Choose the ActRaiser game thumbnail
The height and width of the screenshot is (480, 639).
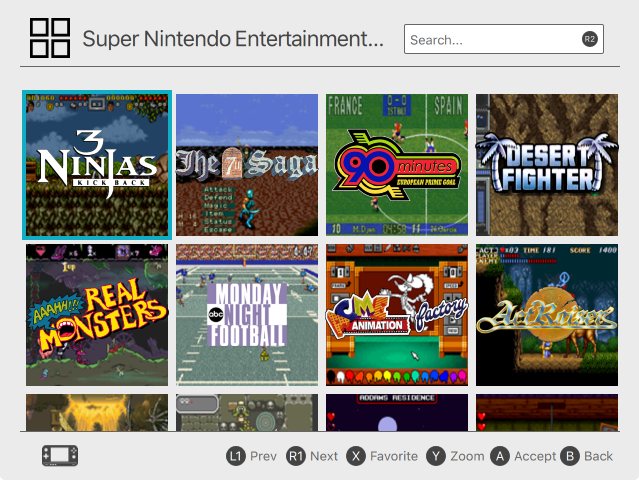click(547, 315)
